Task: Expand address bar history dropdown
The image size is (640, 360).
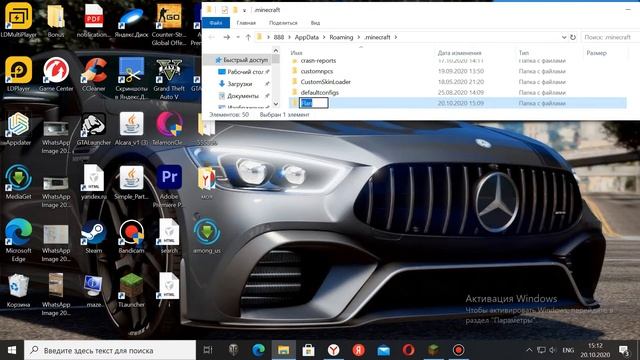Action: pyautogui.click(x=564, y=37)
